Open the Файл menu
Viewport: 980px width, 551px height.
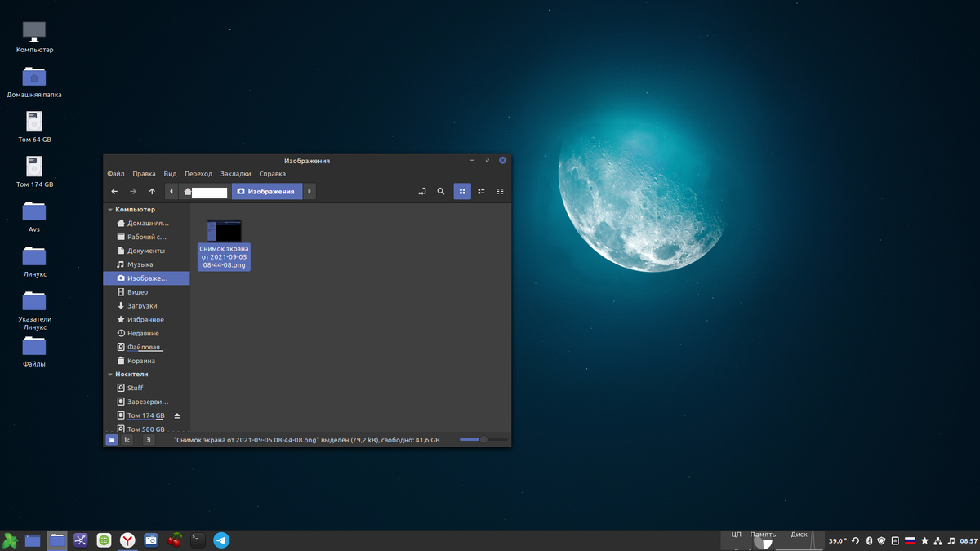pos(116,174)
